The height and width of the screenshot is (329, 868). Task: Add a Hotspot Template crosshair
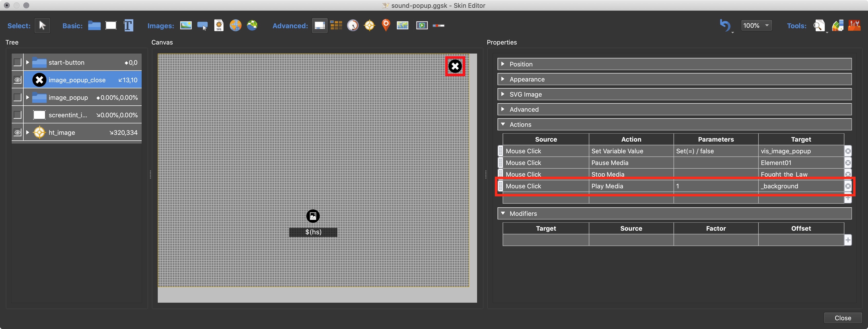point(369,26)
